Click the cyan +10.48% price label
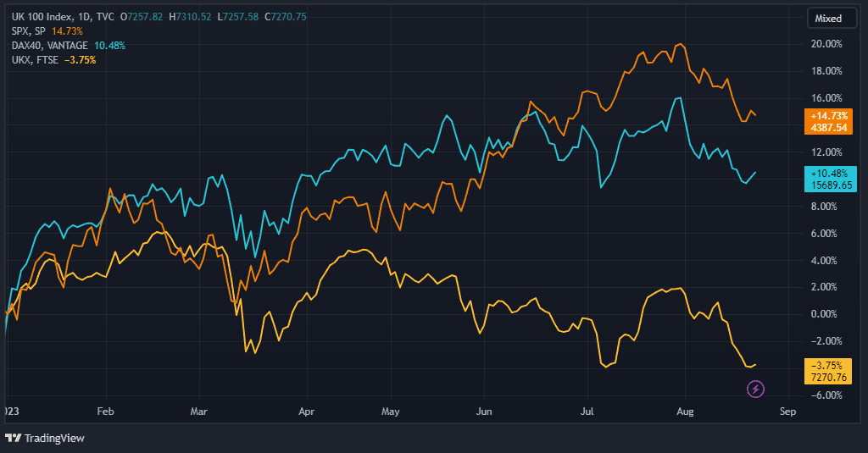868x453 pixels. [828, 172]
